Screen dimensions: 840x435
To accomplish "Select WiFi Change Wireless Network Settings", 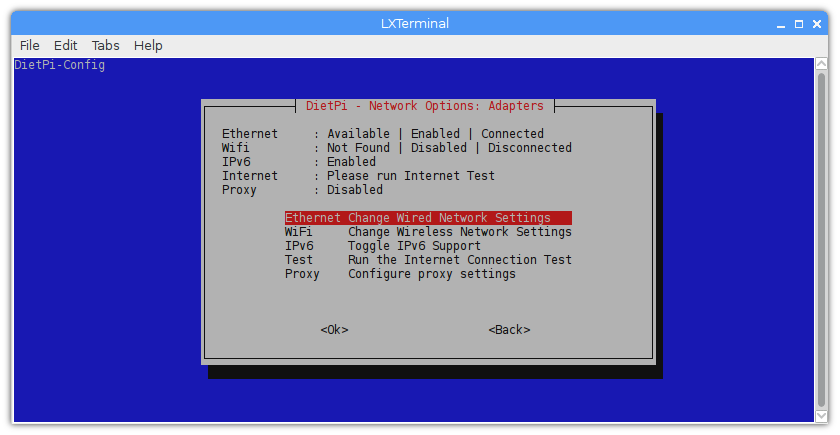I will 428,232.
